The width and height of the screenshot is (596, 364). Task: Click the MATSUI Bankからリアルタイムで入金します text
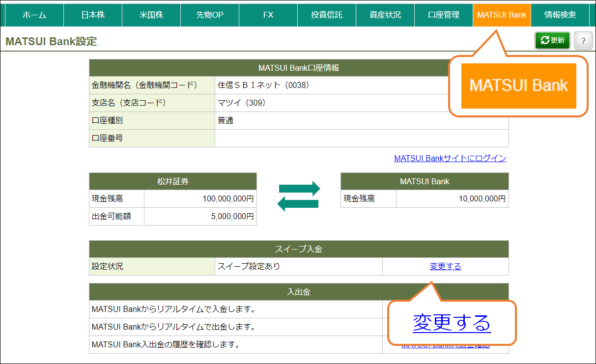173,309
